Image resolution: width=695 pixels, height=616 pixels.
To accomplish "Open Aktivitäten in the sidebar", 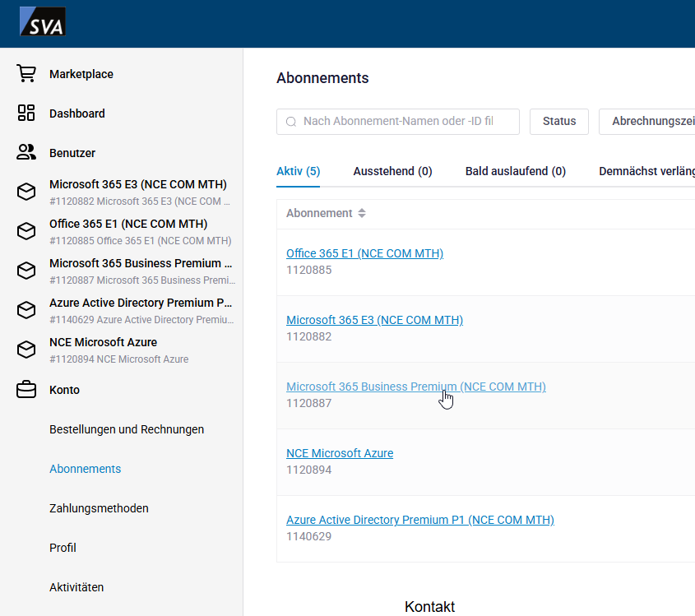I will pos(76,587).
